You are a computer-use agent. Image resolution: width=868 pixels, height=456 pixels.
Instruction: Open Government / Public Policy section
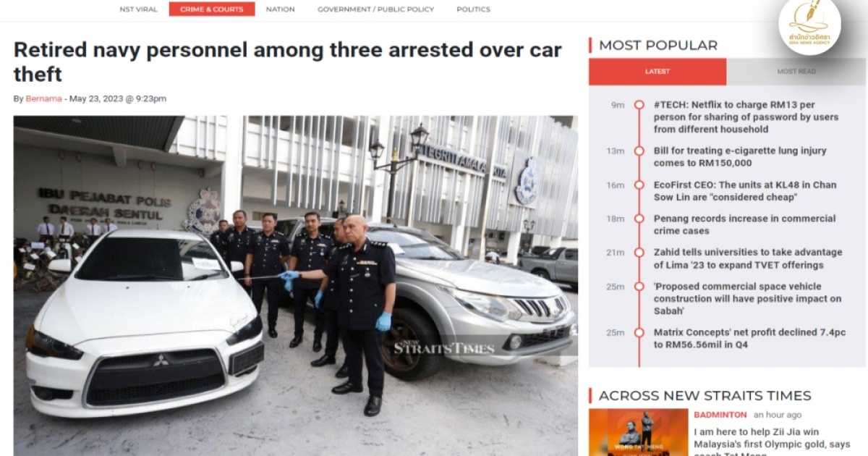coord(375,9)
